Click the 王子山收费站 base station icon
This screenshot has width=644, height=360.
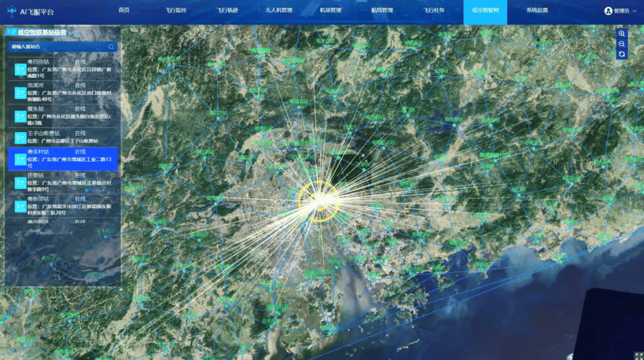(20, 137)
